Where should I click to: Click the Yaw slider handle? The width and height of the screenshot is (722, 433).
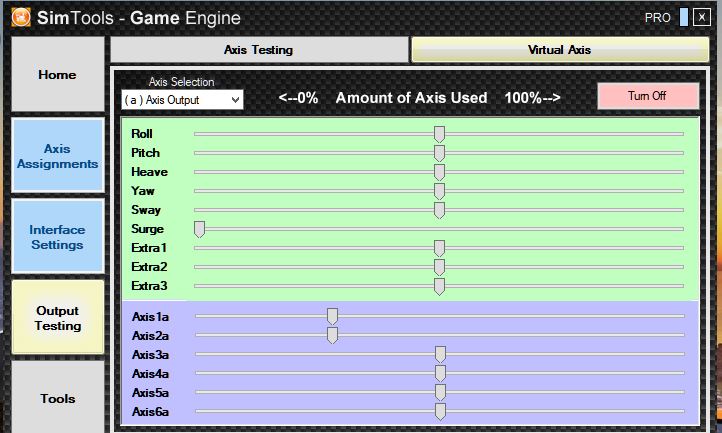tap(439, 191)
